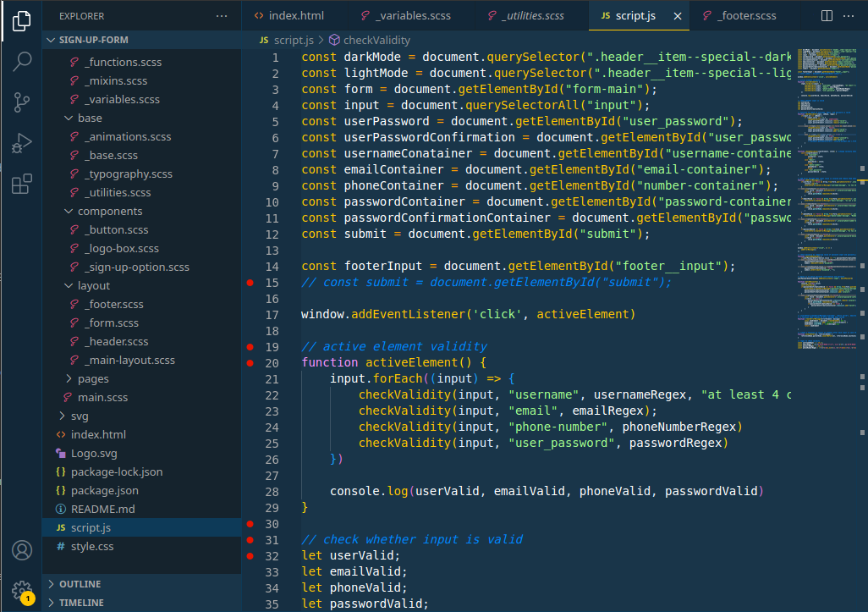Open style.css in the explorer
The height and width of the screenshot is (612, 868).
coord(142,547)
